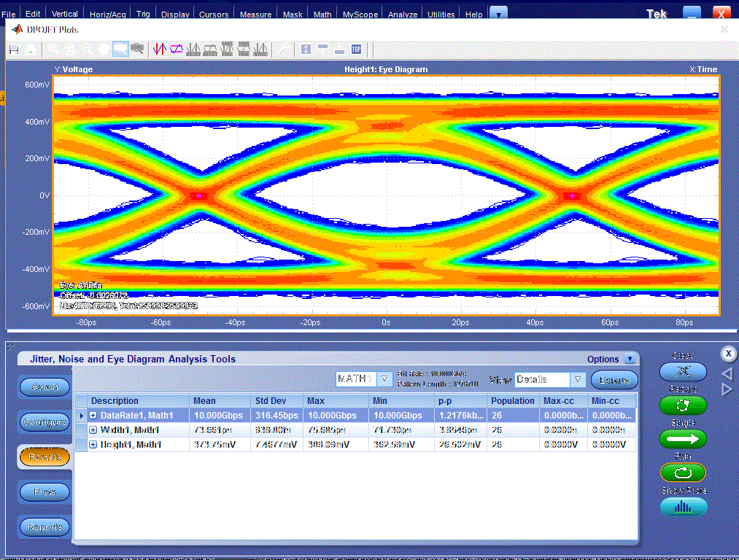Click the right-pointing triangle beside Recalc
The image size is (739, 560).
click(727, 389)
